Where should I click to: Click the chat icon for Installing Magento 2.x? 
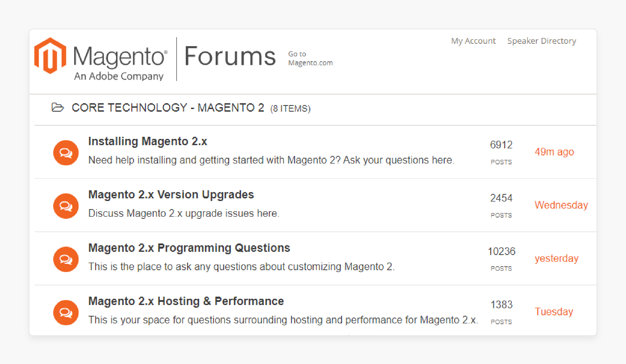(x=66, y=153)
